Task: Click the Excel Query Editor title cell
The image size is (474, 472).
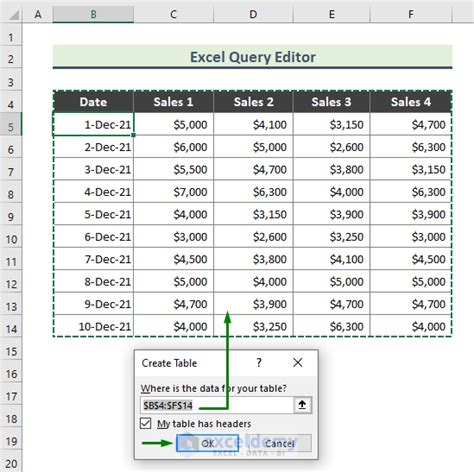Action: coord(253,57)
